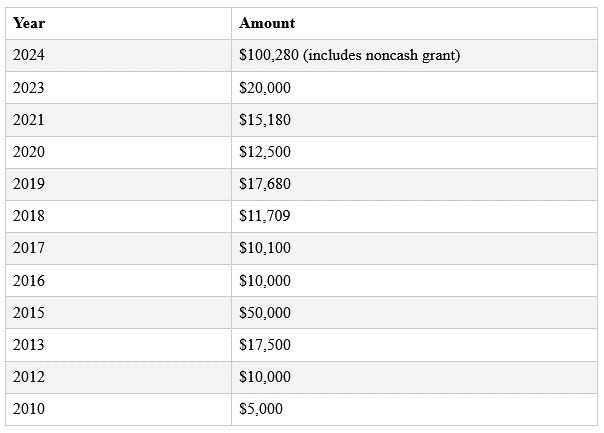This screenshot has width=604, height=433.
Task: Select the 2012 year cell
Action: click(x=118, y=377)
